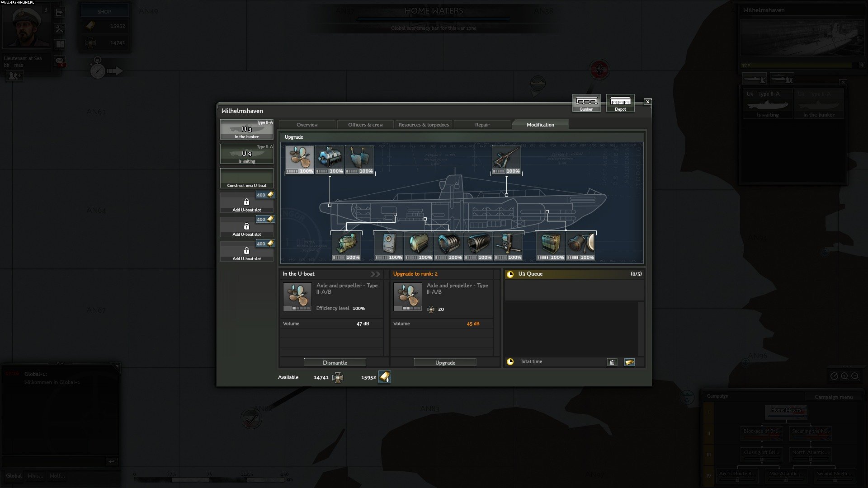The width and height of the screenshot is (868, 488).
Task: Click the red fist marker on map
Action: click(x=599, y=70)
